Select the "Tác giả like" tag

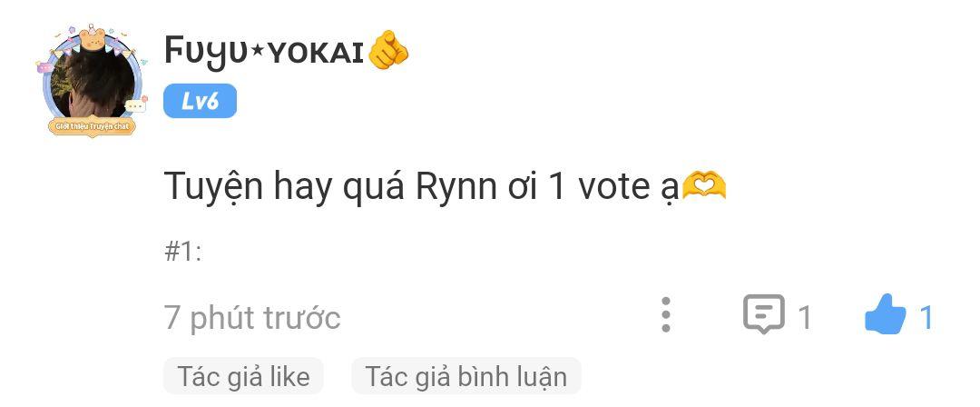tap(244, 376)
